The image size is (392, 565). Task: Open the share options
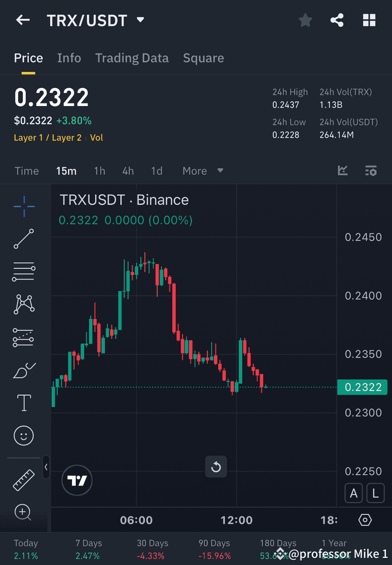click(337, 20)
